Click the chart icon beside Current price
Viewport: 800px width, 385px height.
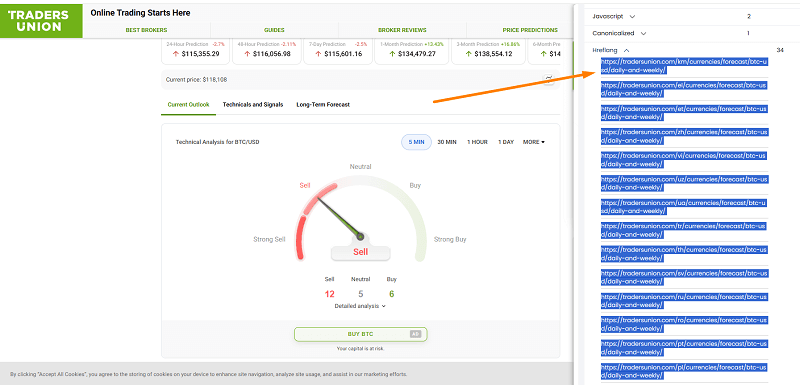pyautogui.click(x=549, y=79)
